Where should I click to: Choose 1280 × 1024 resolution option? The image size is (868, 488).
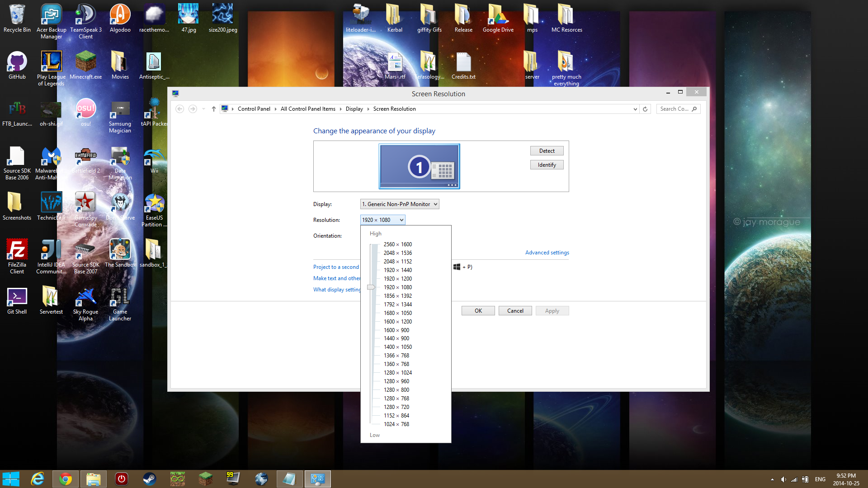pos(398,373)
